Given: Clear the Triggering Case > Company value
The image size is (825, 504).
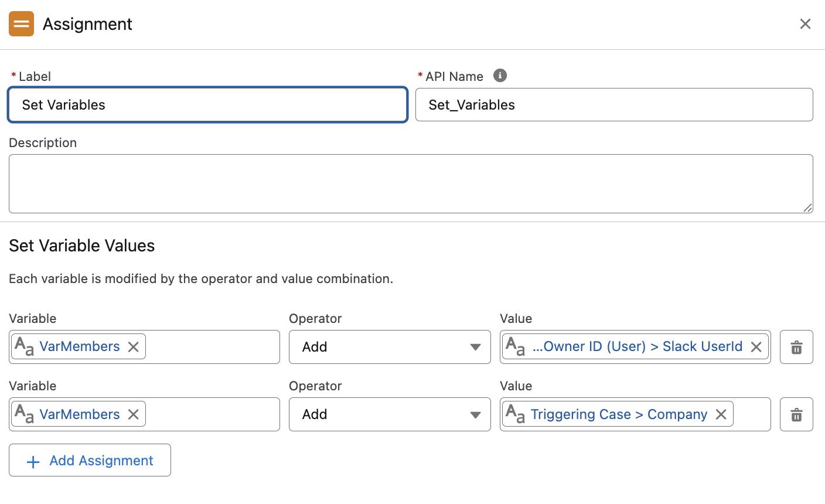Looking at the screenshot, I should (x=721, y=414).
